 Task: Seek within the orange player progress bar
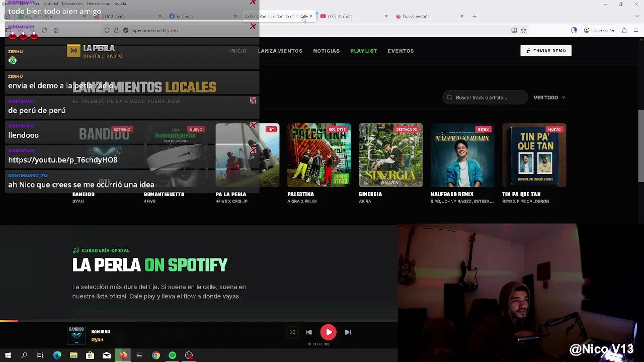click(199, 320)
